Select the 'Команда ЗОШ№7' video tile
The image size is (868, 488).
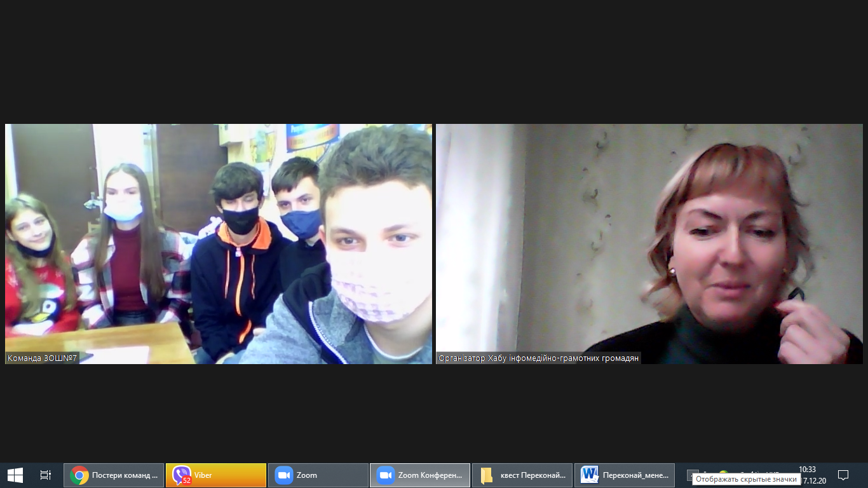pyautogui.click(x=218, y=243)
